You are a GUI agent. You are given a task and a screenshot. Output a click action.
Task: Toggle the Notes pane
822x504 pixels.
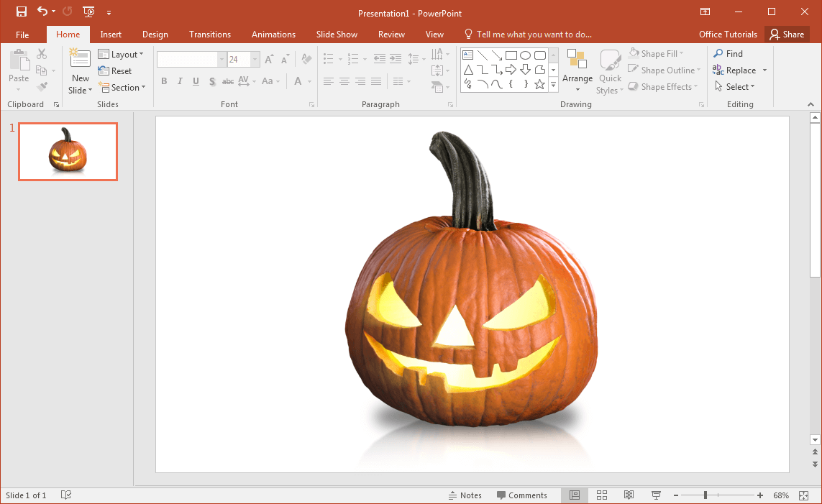[x=465, y=495]
